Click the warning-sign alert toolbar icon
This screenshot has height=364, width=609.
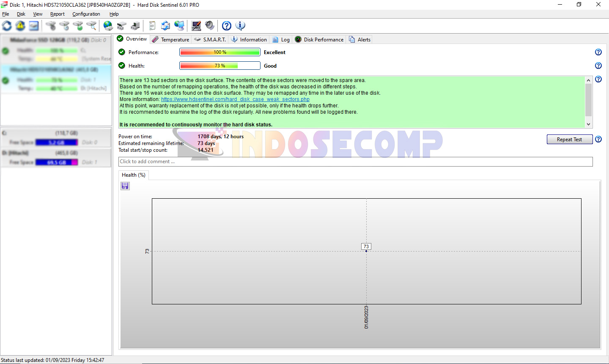click(20, 26)
